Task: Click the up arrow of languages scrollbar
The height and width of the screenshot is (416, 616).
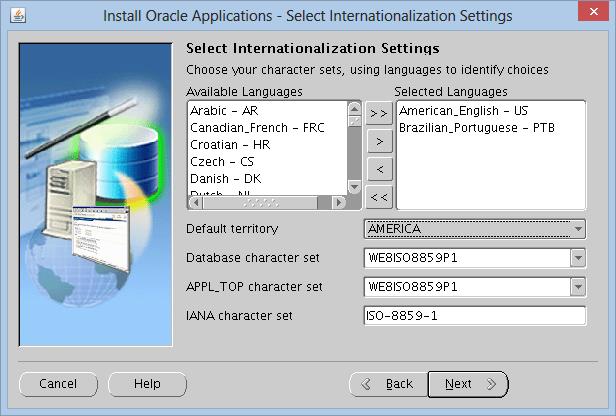Action: tap(354, 108)
